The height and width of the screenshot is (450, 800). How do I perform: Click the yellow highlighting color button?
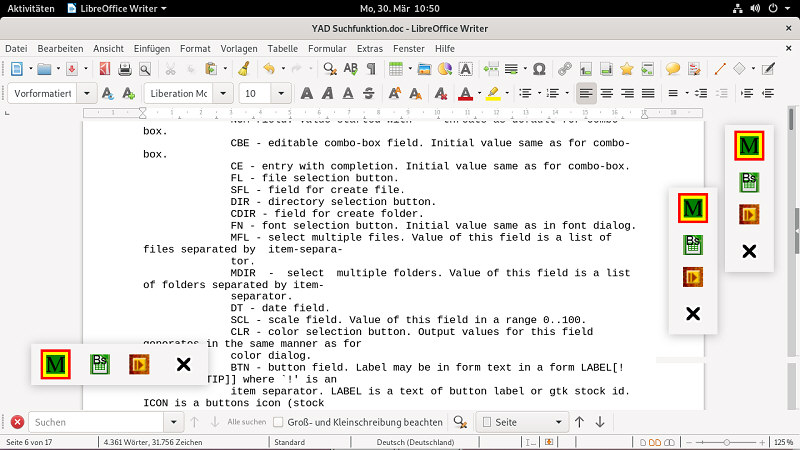point(492,93)
